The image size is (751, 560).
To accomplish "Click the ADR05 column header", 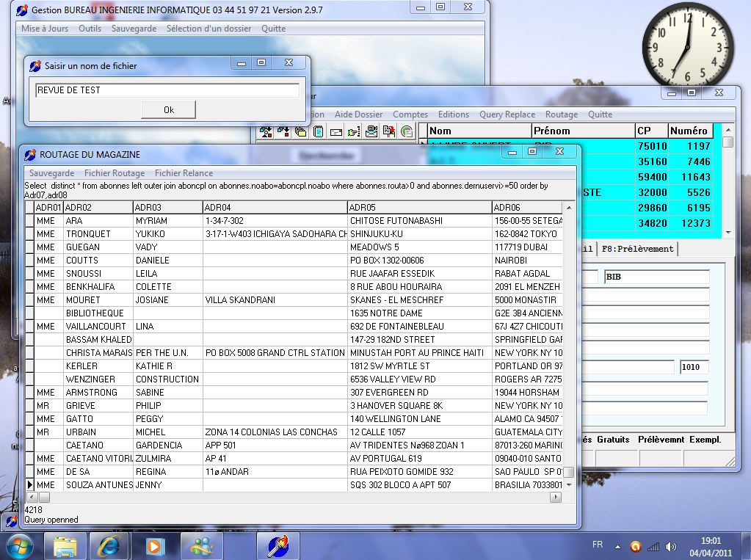I will 418,208.
